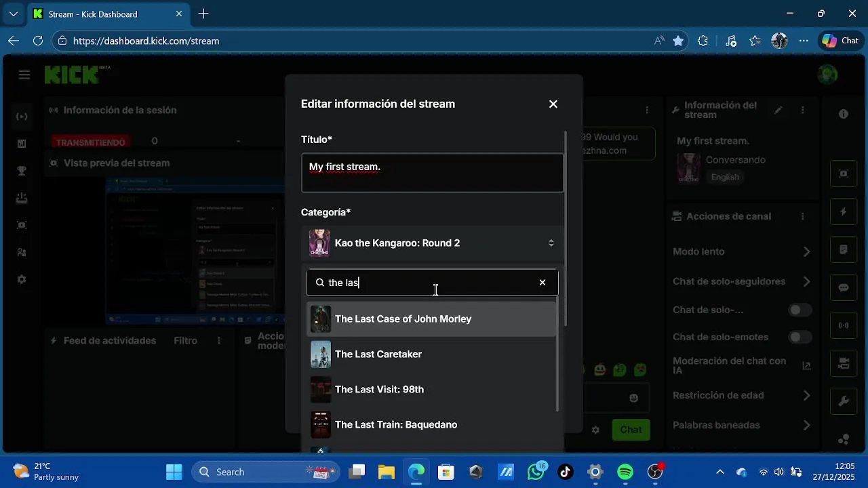Click the info icon in right rail
Viewport: 868px width, 488px height.
click(844, 114)
